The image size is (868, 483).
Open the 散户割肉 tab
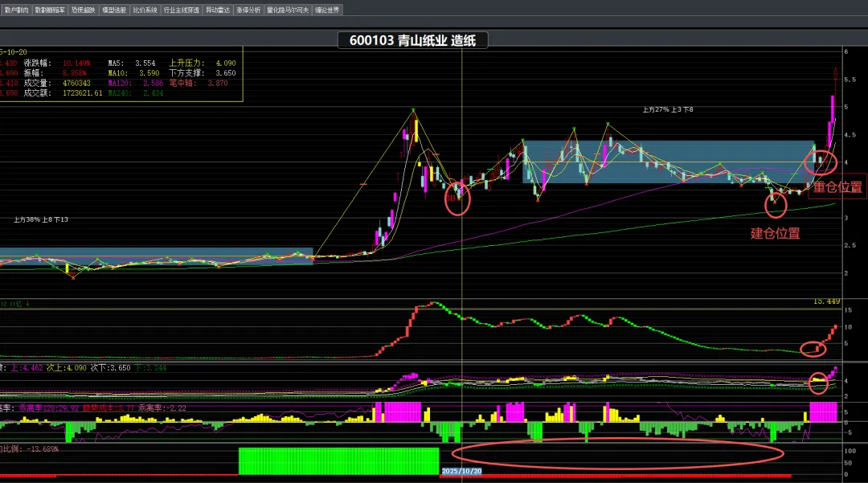(16, 10)
